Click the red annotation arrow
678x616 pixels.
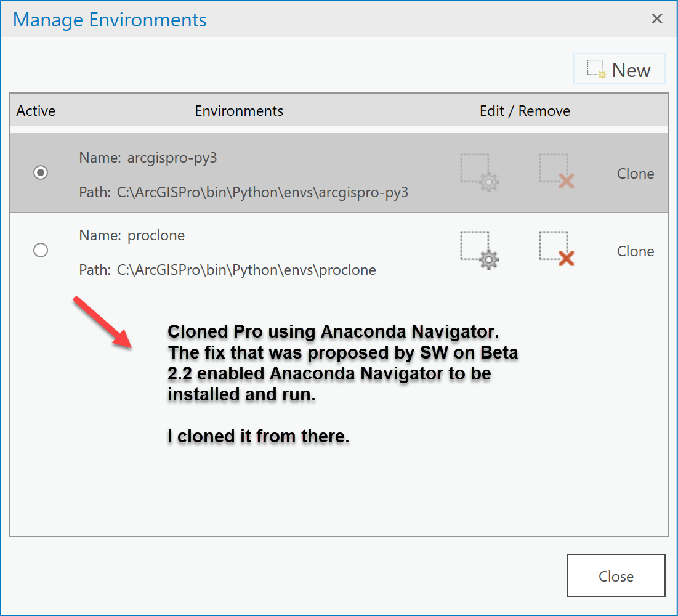tap(102, 322)
